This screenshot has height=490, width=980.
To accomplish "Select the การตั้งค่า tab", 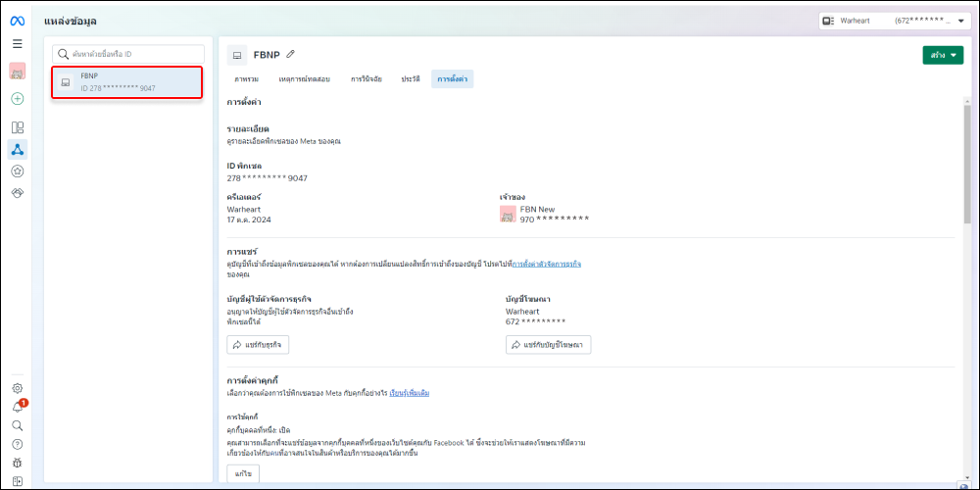I will [x=453, y=79].
